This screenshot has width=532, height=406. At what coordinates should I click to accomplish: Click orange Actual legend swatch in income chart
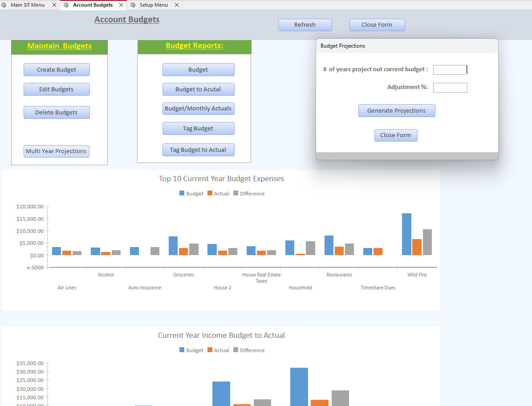coord(210,350)
